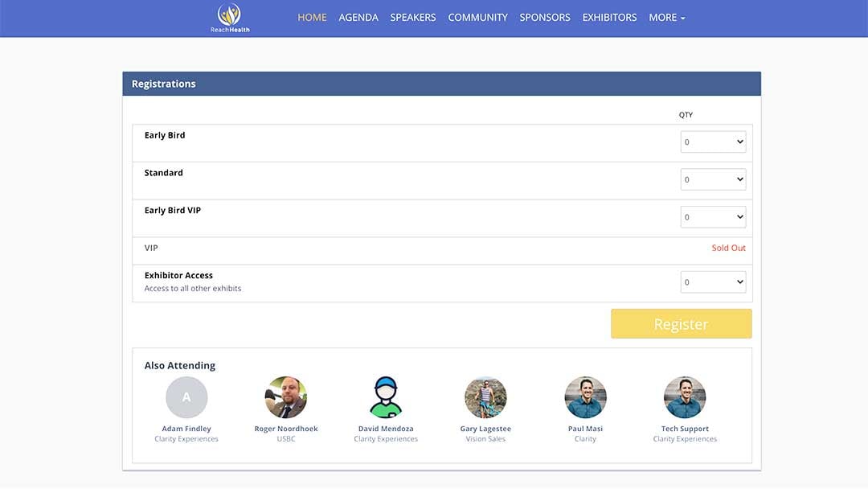Open Roger Noordhoek's attendee photo
This screenshot has width=868, height=489.
[286, 397]
